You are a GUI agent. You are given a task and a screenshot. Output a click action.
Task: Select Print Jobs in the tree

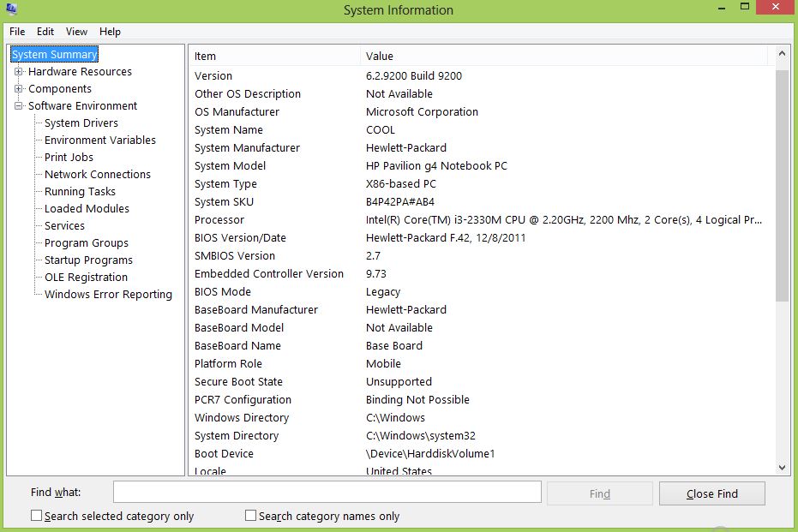pyautogui.click(x=68, y=157)
